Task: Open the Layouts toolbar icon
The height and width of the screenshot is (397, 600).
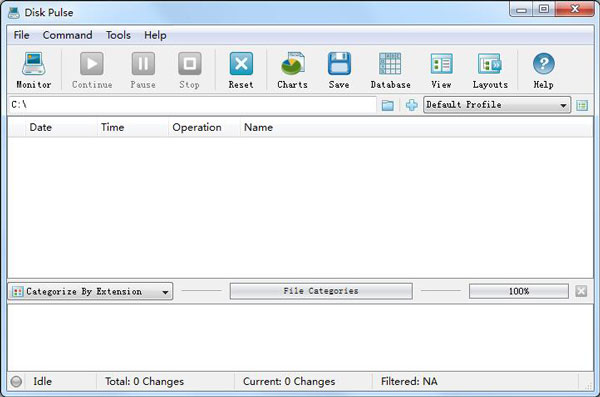Action: pyautogui.click(x=490, y=70)
